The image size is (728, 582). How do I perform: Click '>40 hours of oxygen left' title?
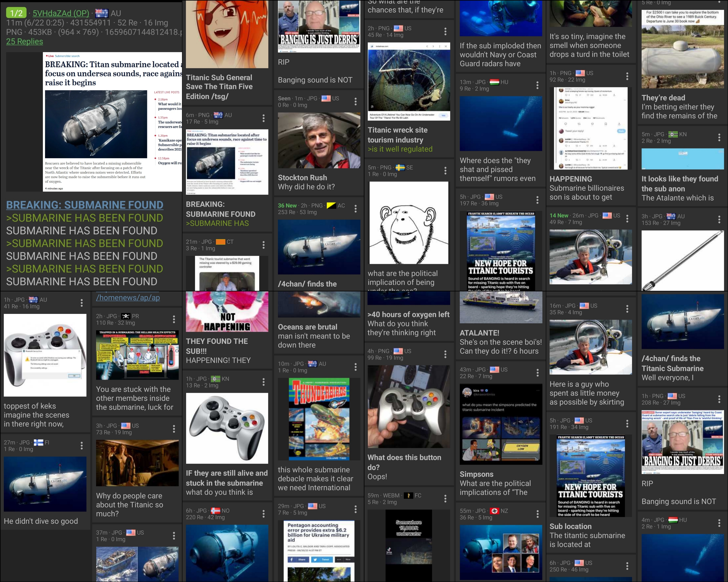(x=408, y=314)
